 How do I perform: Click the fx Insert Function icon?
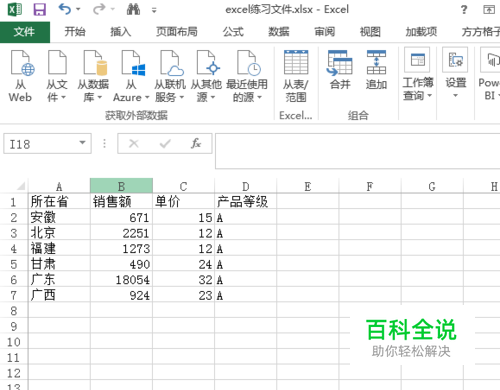[x=196, y=144]
